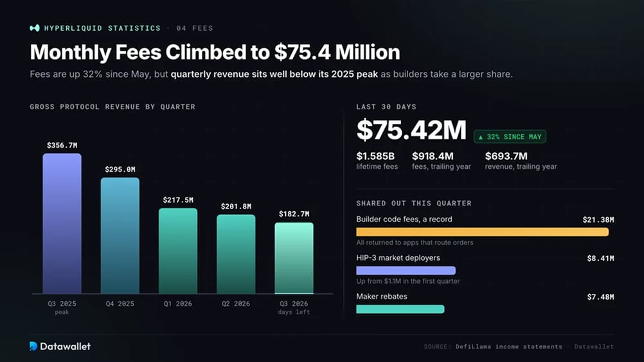Select the Q3 2026 revenue bar
This screenshot has width=644, height=362.
coord(294,258)
